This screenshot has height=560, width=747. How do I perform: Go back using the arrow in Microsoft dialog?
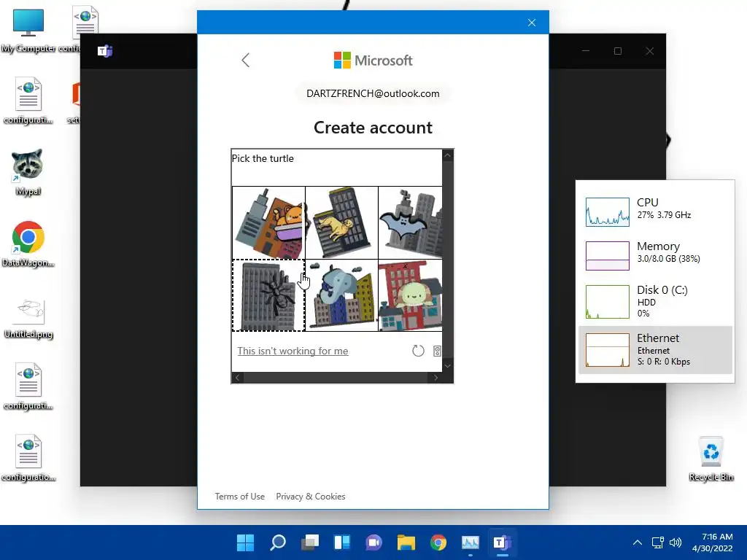coord(245,60)
